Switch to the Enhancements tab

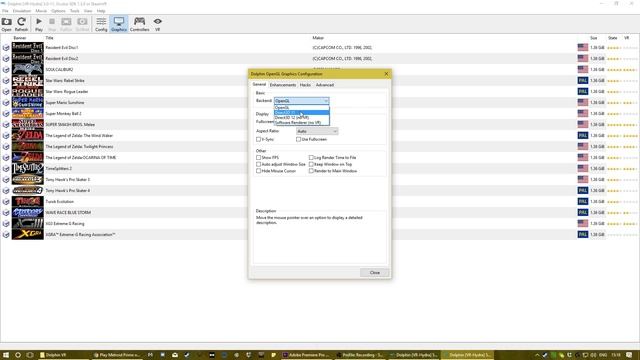pos(283,85)
